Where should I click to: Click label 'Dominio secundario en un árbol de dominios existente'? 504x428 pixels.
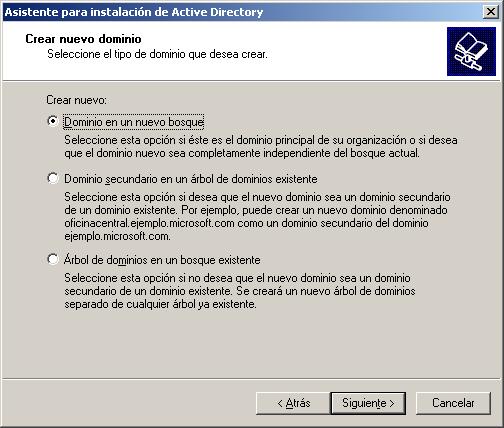click(x=191, y=179)
